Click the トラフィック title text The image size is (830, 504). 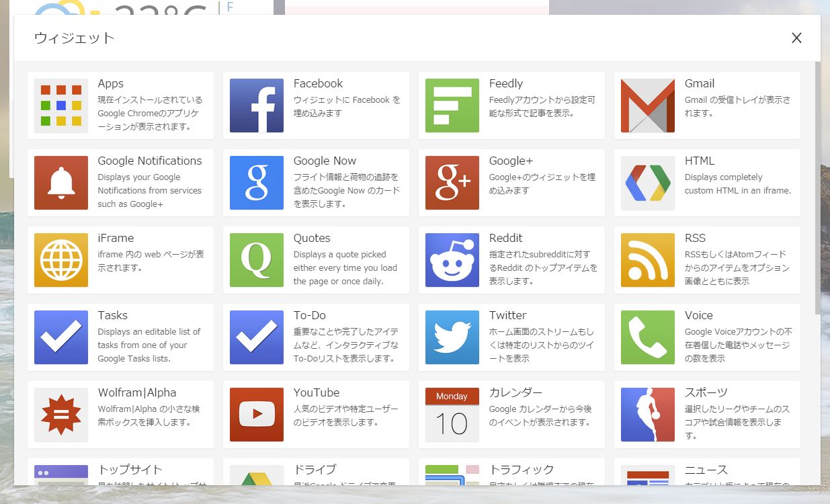522,470
